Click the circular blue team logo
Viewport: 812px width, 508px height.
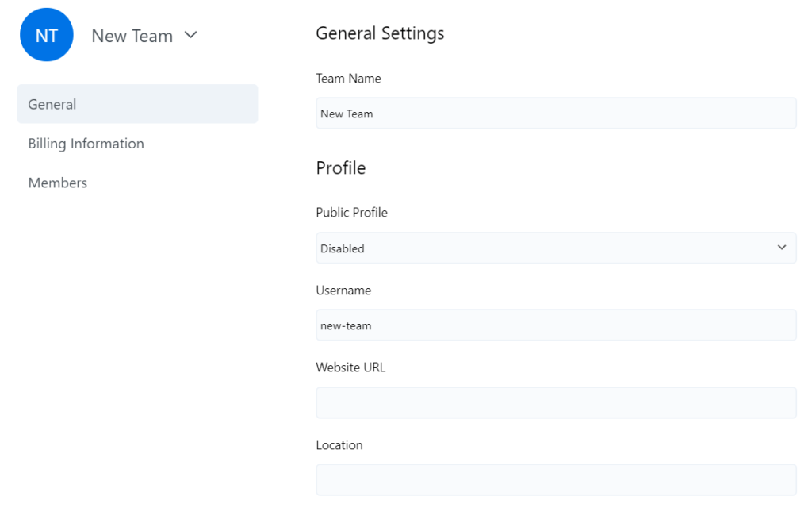tap(46, 35)
